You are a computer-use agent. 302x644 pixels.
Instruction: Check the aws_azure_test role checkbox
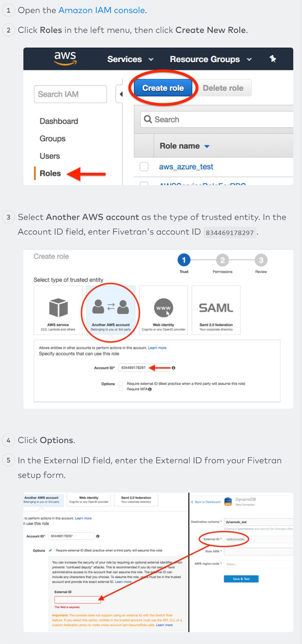tap(144, 167)
